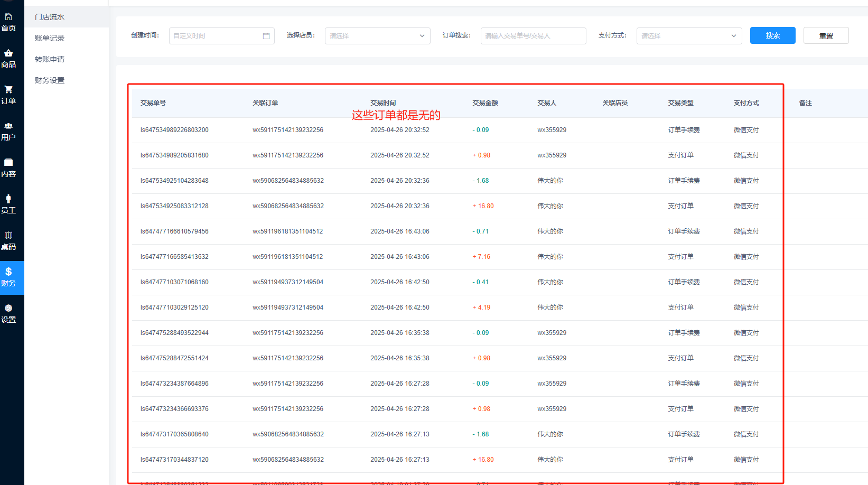Select transaction ls647477103029125120
Image resolution: width=868 pixels, height=485 pixels.
(x=174, y=307)
